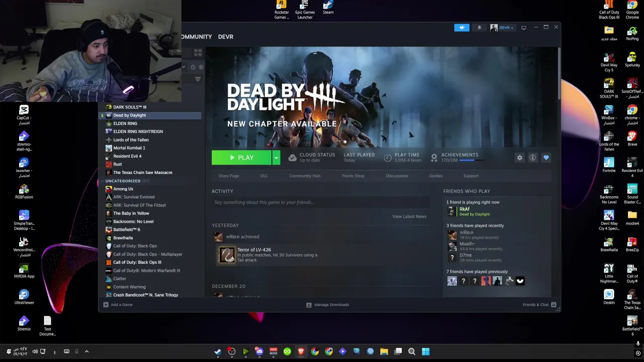644x362 pixels.
Task: Open taskbar Search magnifier
Action: 412,351
